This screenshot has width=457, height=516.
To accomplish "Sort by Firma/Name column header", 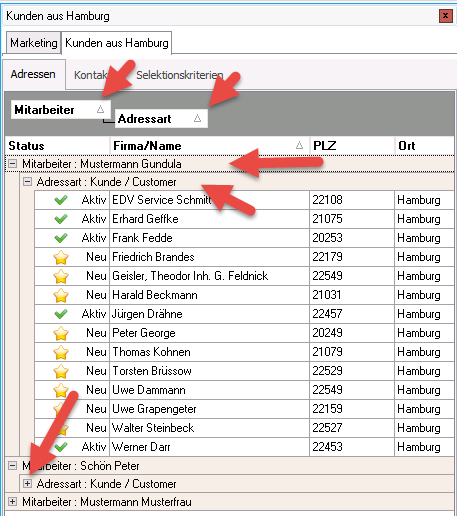I will 210,146.
